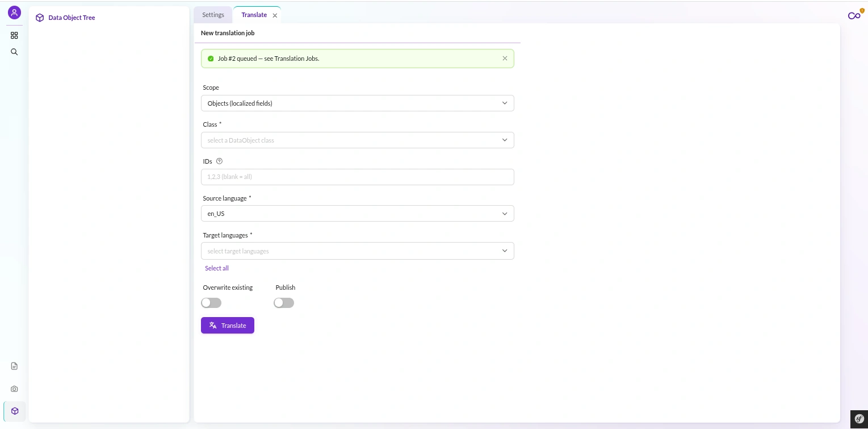Open the documents icon in left sidebar
868x429 pixels.
pyautogui.click(x=14, y=366)
